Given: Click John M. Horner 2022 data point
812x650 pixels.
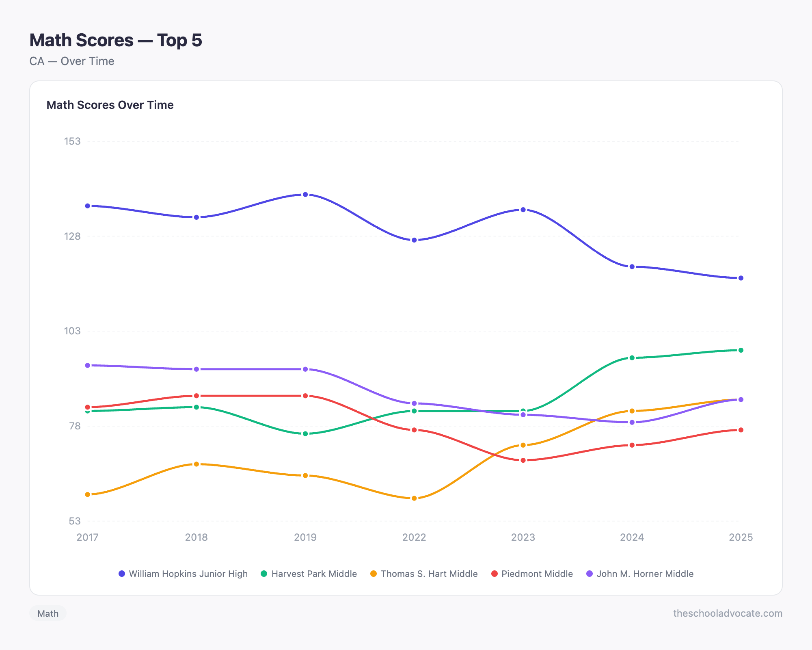Looking at the screenshot, I should click(414, 403).
